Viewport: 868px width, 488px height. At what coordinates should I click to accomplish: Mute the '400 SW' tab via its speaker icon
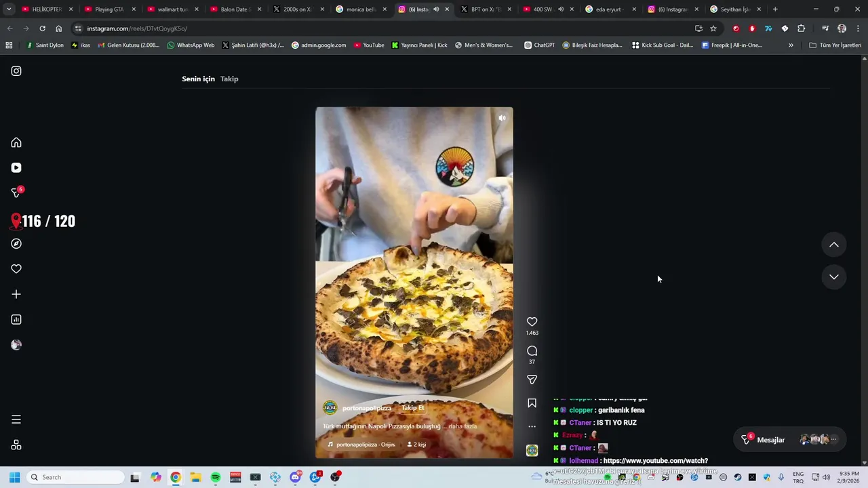coord(560,9)
